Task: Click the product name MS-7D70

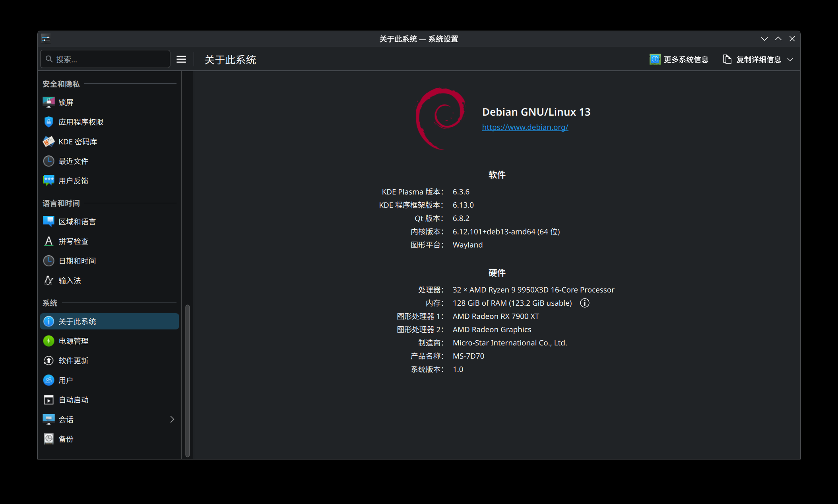Action: (x=469, y=356)
